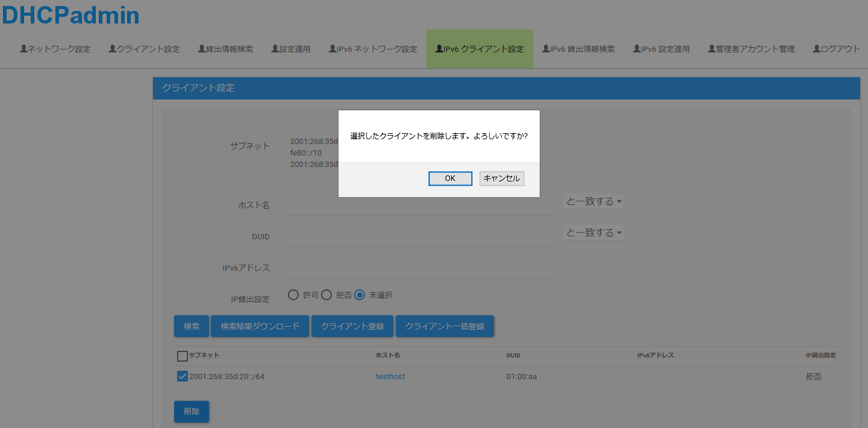Click user icon beside ログアウト
The width and height of the screenshot is (868, 428).
[x=817, y=49]
